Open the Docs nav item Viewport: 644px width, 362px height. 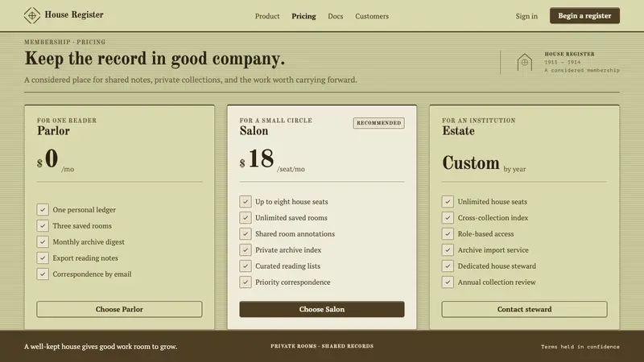[335, 16]
